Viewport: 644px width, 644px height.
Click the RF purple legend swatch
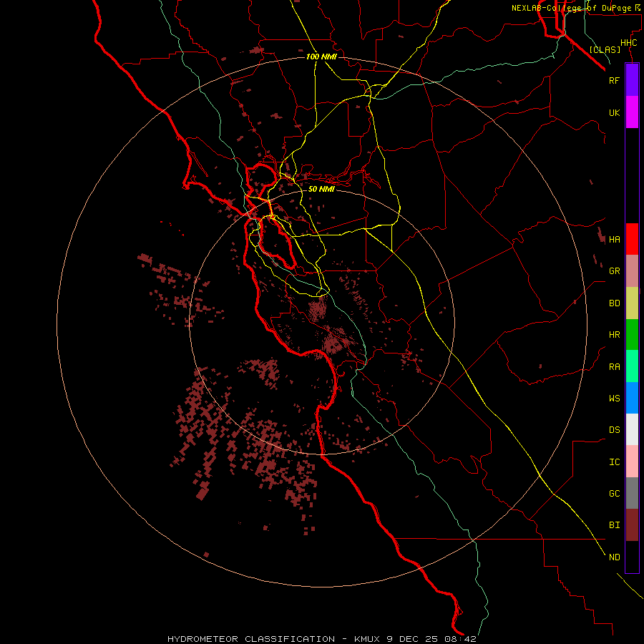tap(632, 80)
